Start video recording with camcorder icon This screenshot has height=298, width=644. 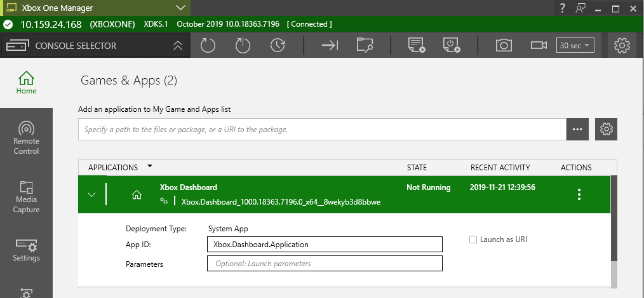click(539, 45)
